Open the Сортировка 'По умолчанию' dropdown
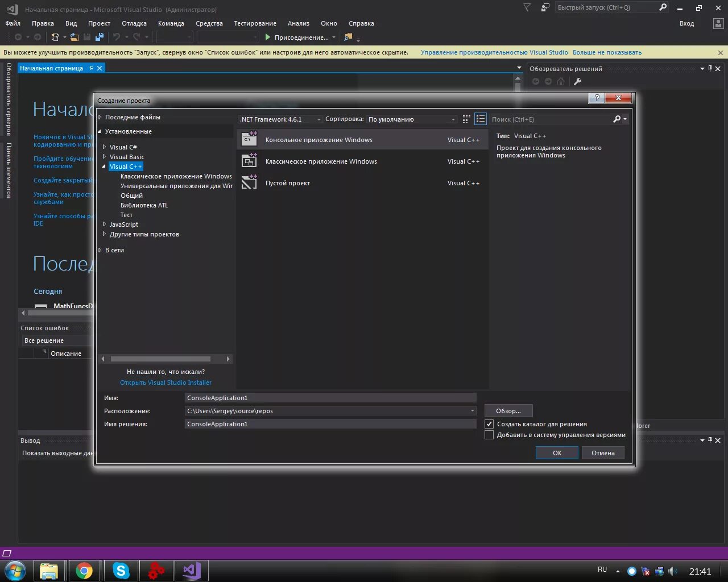This screenshot has height=582, width=728. pos(412,119)
